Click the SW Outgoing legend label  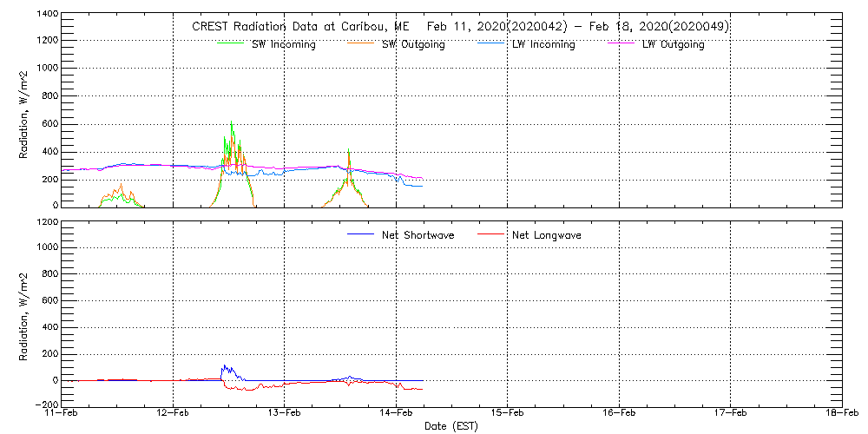(413, 44)
